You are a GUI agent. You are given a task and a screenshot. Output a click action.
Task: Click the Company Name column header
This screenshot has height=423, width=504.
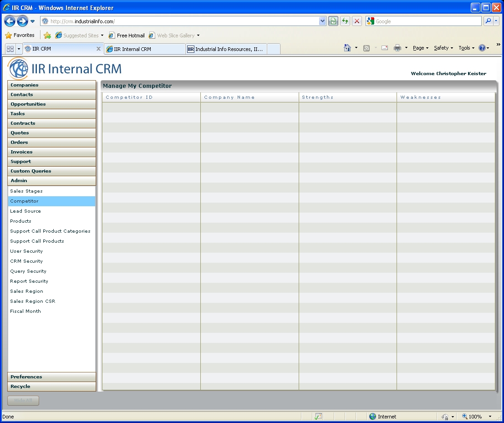(x=229, y=97)
